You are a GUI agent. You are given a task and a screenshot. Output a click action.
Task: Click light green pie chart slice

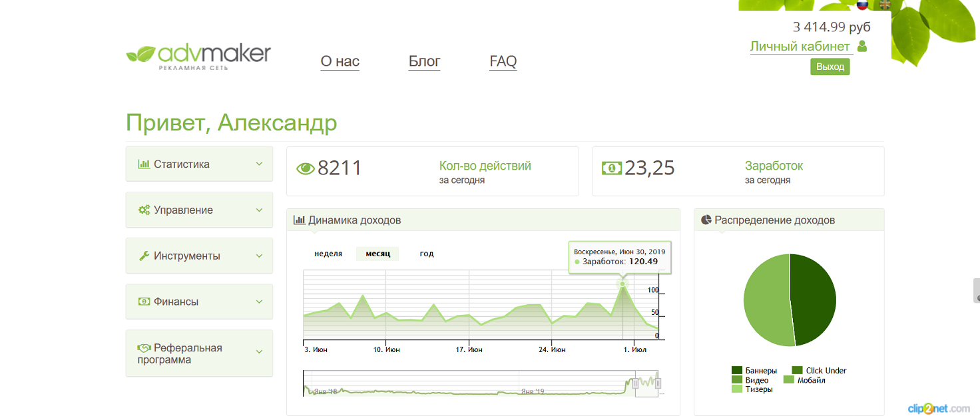pos(766,300)
